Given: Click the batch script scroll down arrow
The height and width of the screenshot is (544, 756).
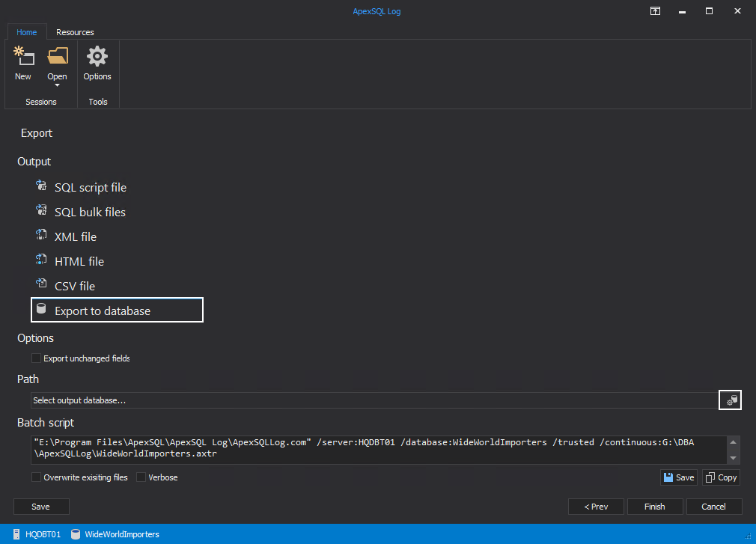Looking at the screenshot, I should [733, 458].
